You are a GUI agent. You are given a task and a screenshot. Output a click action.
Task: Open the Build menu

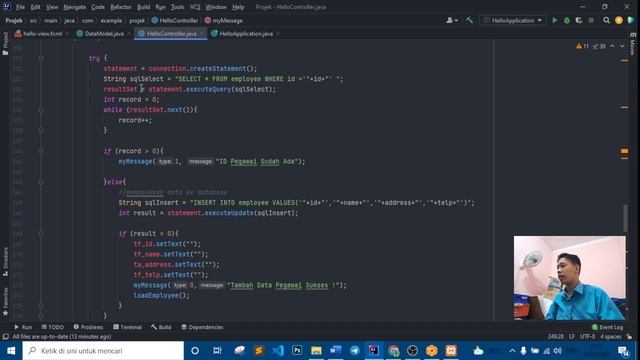tap(143, 7)
